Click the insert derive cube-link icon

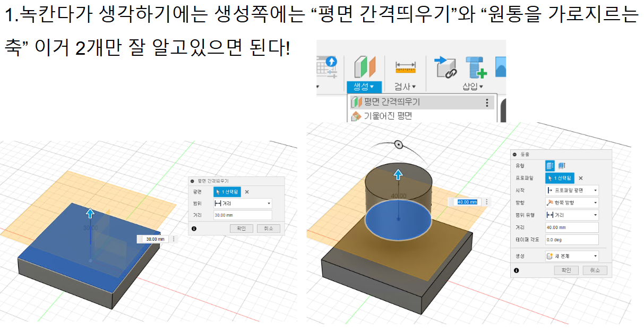click(445, 68)
